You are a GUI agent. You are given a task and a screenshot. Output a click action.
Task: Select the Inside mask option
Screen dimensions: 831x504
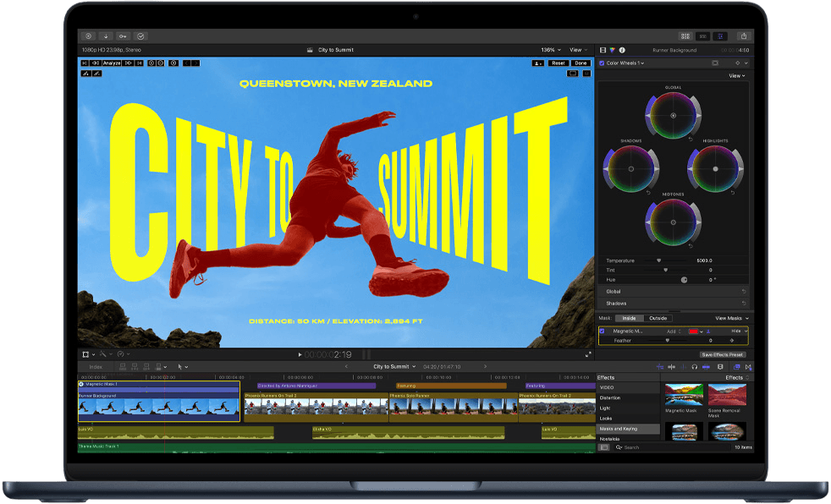pos(629,318)
